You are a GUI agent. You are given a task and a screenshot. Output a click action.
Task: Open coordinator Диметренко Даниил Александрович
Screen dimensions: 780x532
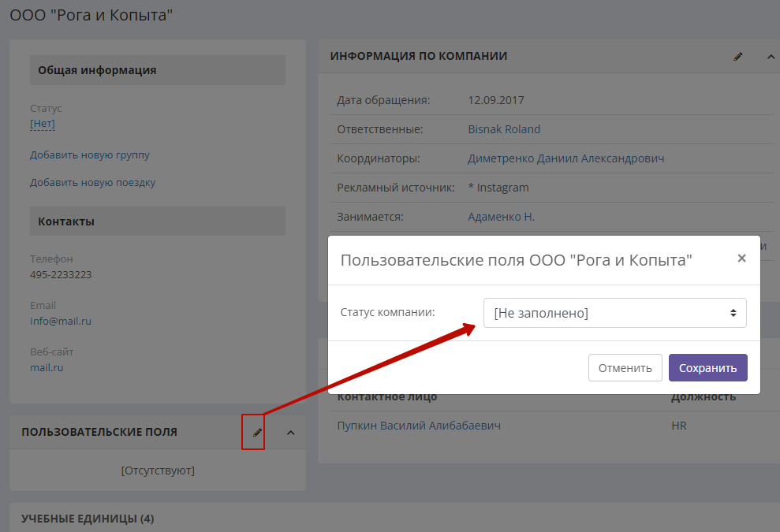pos(566,158)
